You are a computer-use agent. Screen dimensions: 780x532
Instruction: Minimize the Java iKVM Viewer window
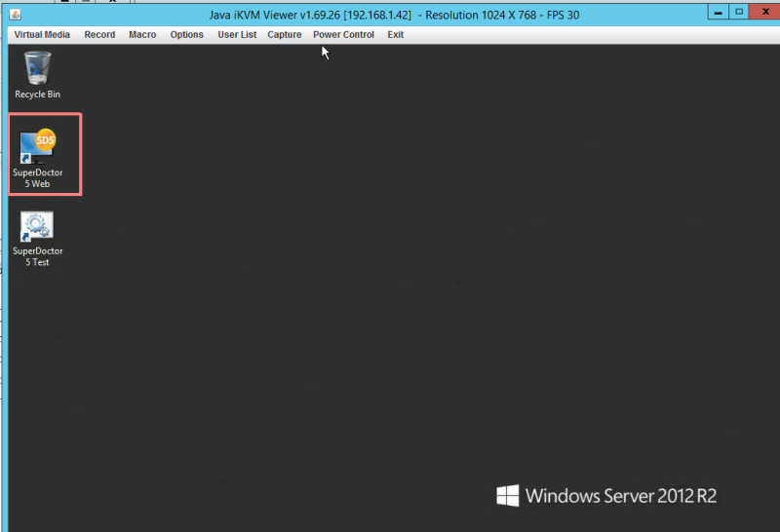[718, 12]
